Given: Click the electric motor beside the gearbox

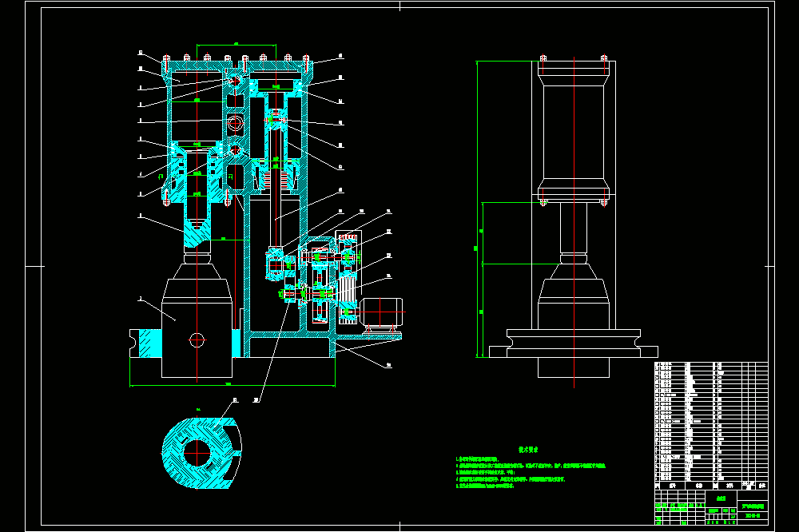Looking at the screenshot, I should click(x=381, y=312).
